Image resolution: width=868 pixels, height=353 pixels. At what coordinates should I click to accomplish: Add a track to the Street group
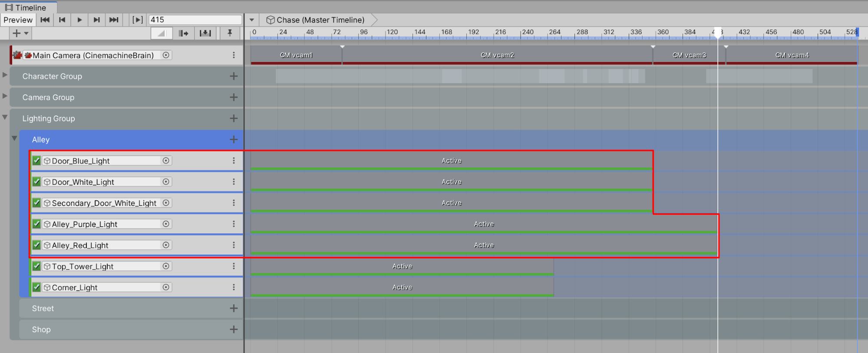click(234, 308)
